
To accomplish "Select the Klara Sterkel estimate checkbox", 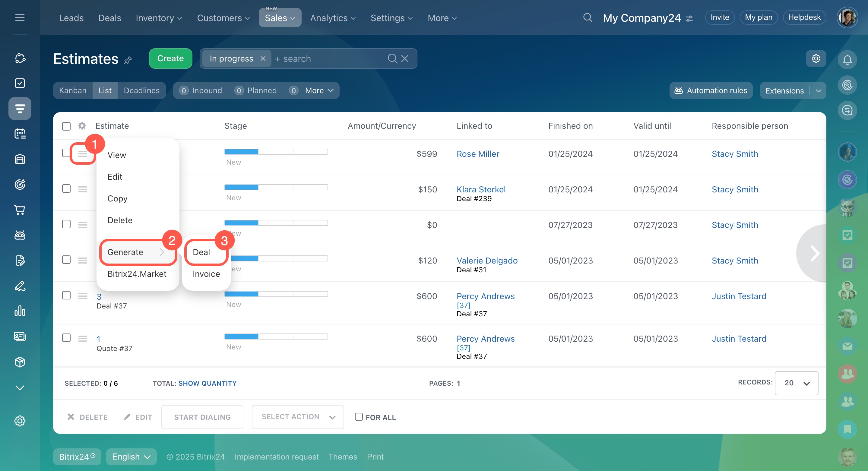I will coord(66,188).
